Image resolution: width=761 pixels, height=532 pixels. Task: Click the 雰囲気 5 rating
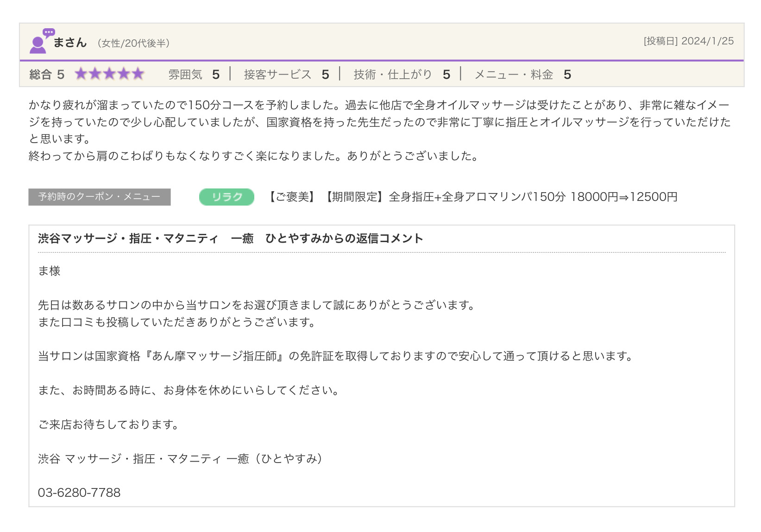click(x=194, y=75)
